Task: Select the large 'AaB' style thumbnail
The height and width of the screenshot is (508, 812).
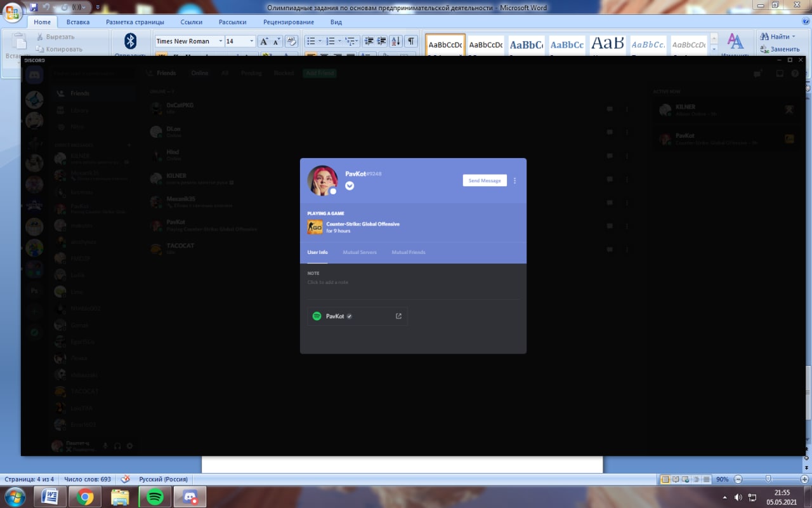Action: pos(608,44)
